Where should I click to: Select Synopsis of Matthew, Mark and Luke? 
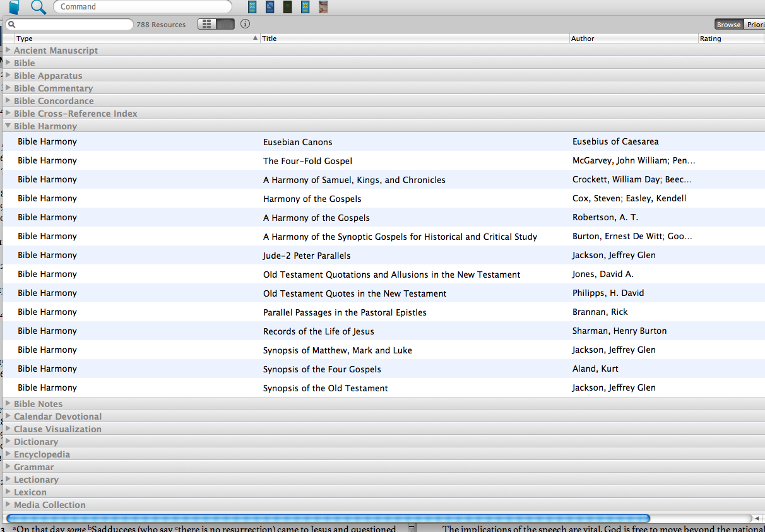[x=338, y=350]
